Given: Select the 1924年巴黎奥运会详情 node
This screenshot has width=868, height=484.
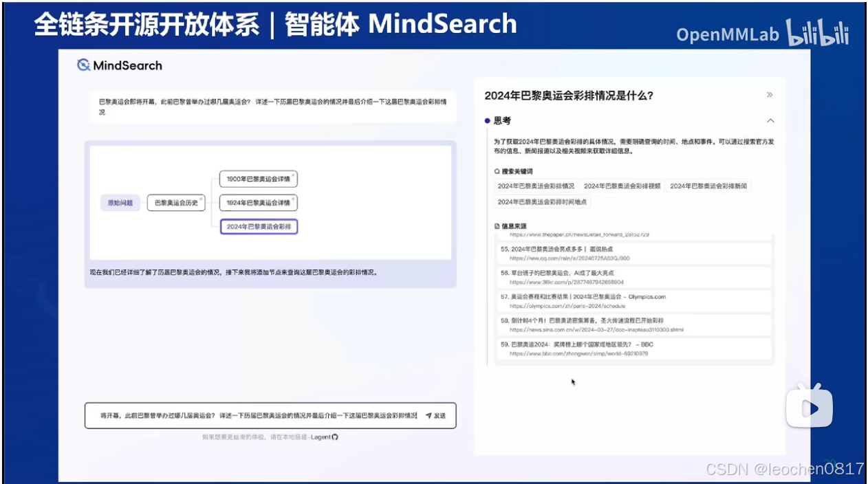Looking at the screenshot, I should (259, 203).
